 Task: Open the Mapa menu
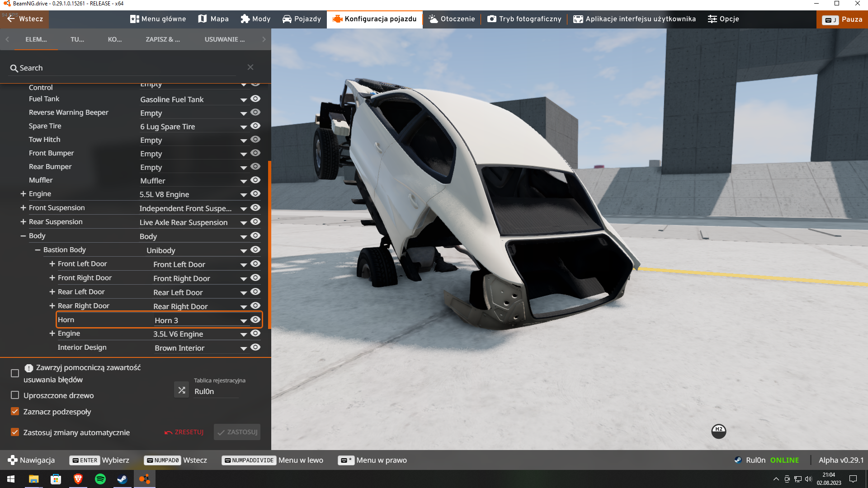coord(213,19)
